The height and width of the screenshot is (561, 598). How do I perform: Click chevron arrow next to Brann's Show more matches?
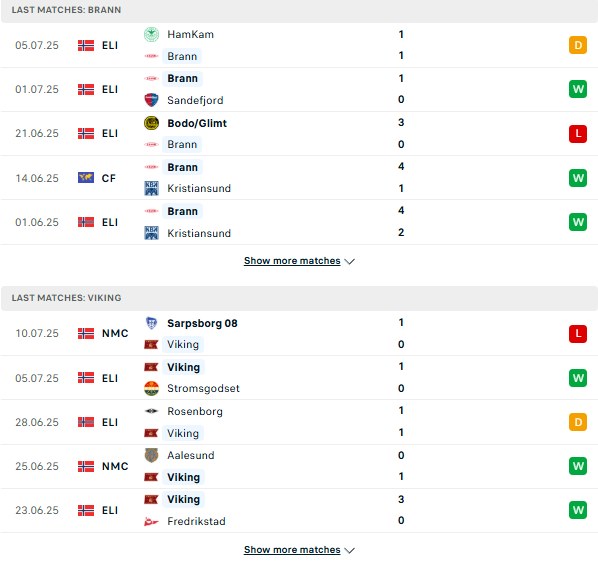(x=349, y=261)
